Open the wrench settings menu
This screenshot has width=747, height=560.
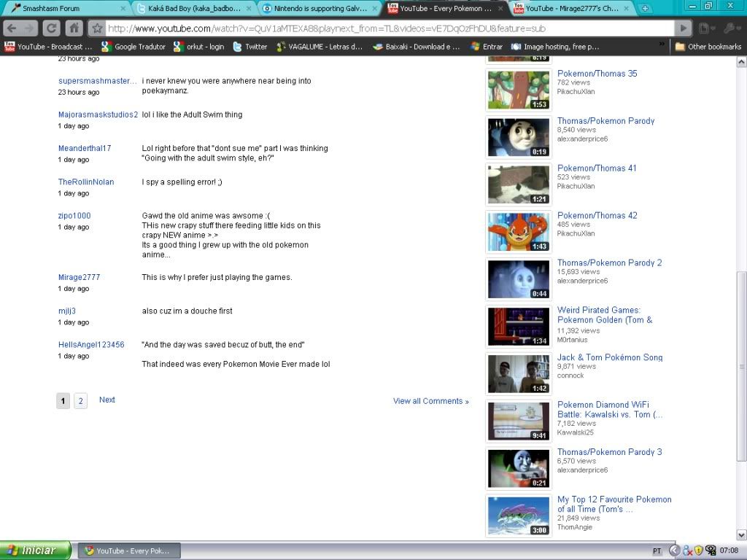click(729, 28)
